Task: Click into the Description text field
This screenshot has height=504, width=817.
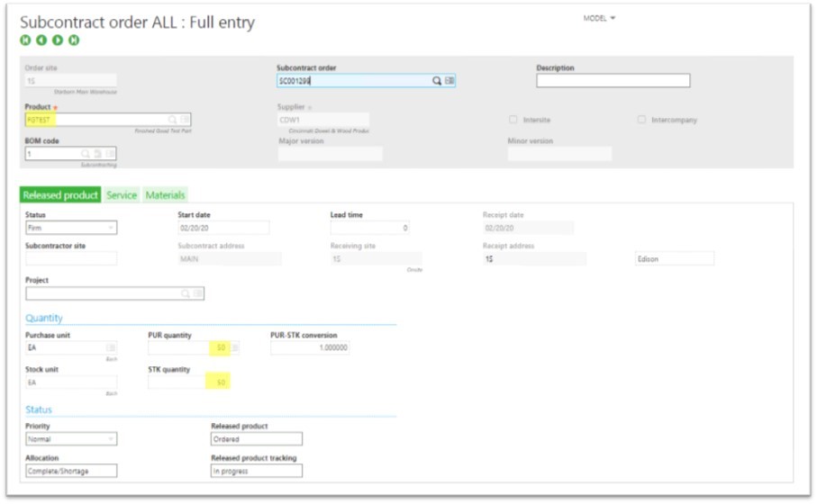Action: (x=613, y=81)
